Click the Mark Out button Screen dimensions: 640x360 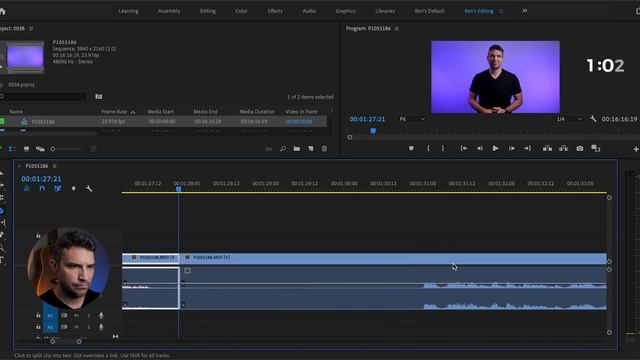443,149
